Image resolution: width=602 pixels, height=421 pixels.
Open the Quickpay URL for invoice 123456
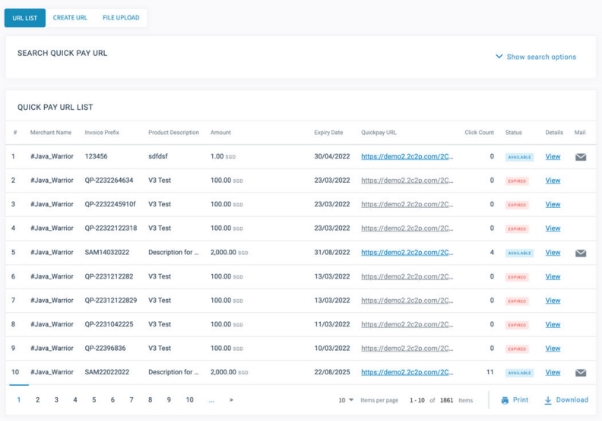pyautogui.click(x=407, y=157)
